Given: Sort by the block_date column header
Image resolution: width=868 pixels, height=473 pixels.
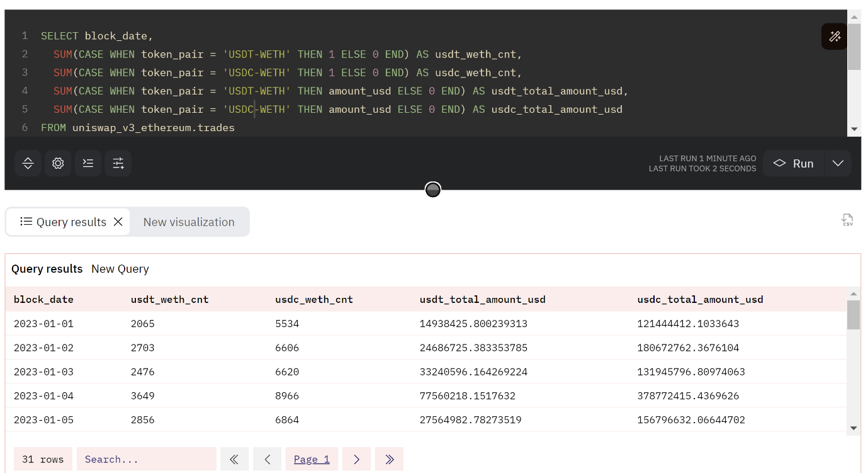Looking at the screenshot, I should [x=43, y=299].
